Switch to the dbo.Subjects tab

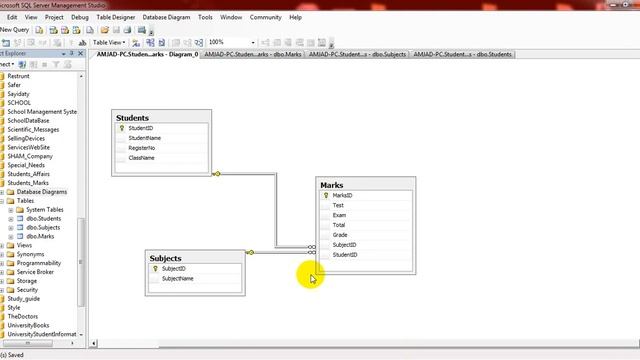coord(358,54)
